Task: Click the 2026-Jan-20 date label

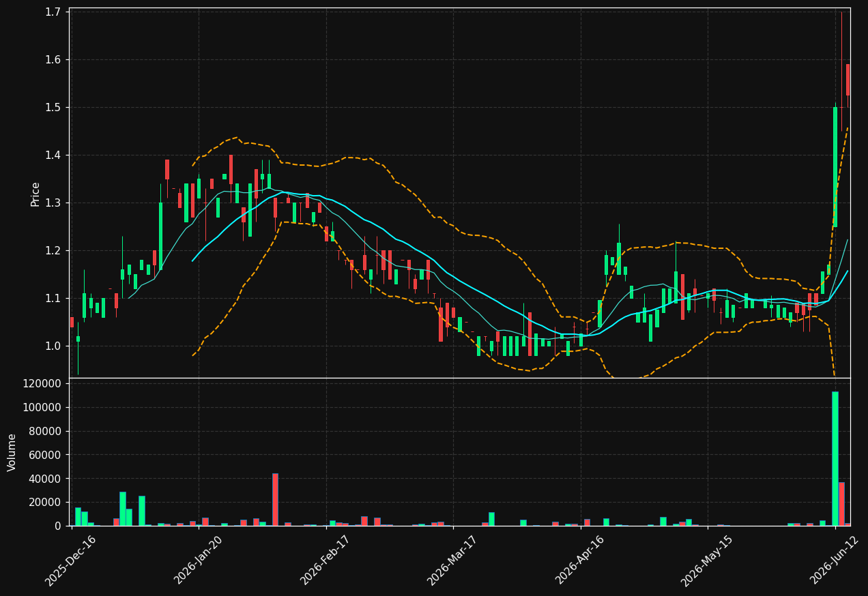Action: tap(199, 560)
